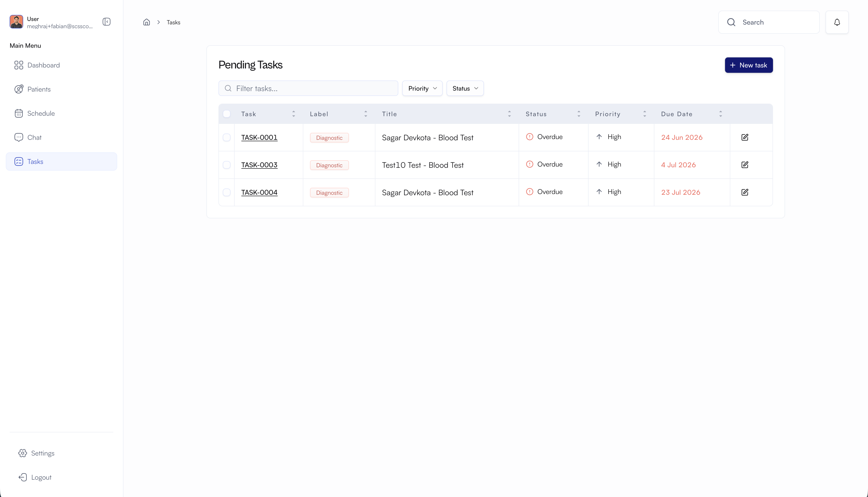The height and width of the screenshot is (497, 868).
Task: Click the user avatar picture
Action: (x=16, y=22)
